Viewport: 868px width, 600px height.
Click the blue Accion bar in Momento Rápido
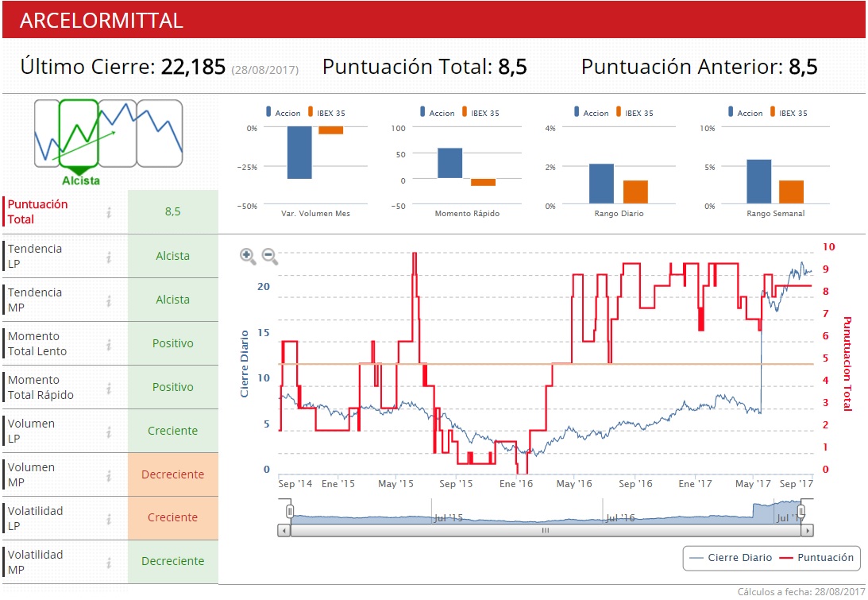pos(450,163)
